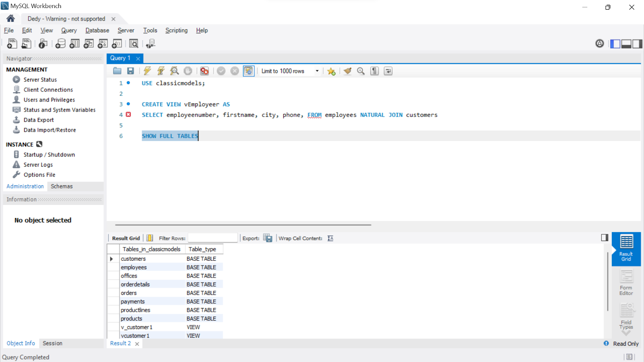Viewport: 644px width, 362px height.
Task: Open Data Export item
Action: tap(38, 120)
